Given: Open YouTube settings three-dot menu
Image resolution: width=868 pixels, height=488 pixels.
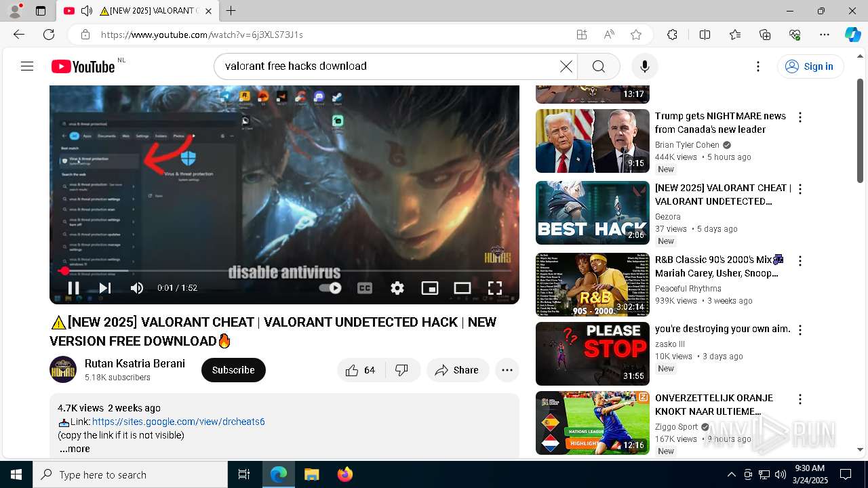Looking at the screenshot, I should (758, 66).
